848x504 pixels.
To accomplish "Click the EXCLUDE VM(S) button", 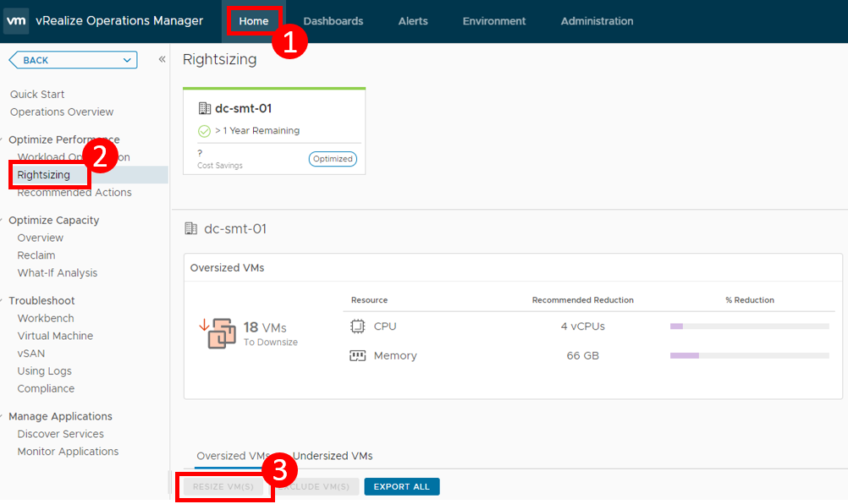I will coord(315,487).
